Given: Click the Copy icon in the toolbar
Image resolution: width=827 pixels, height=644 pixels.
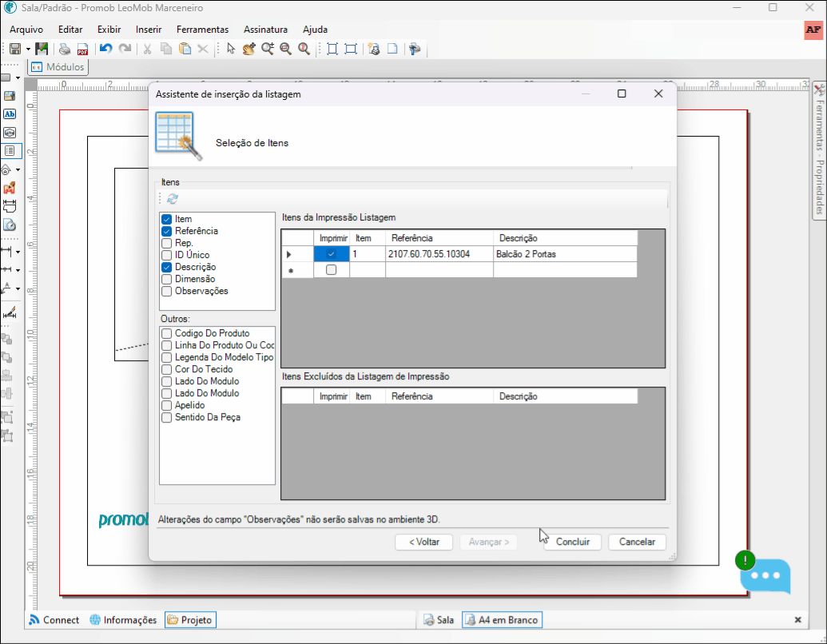Looking at the screenshot, I should (x=166, y=49).
